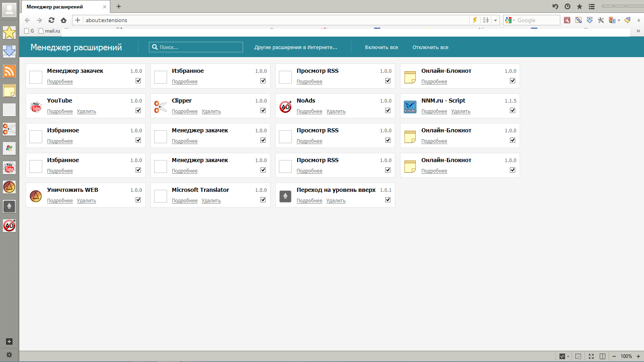Open the RSS feed sidebar icon
This screenshot has width=644, height=362.
9,71
